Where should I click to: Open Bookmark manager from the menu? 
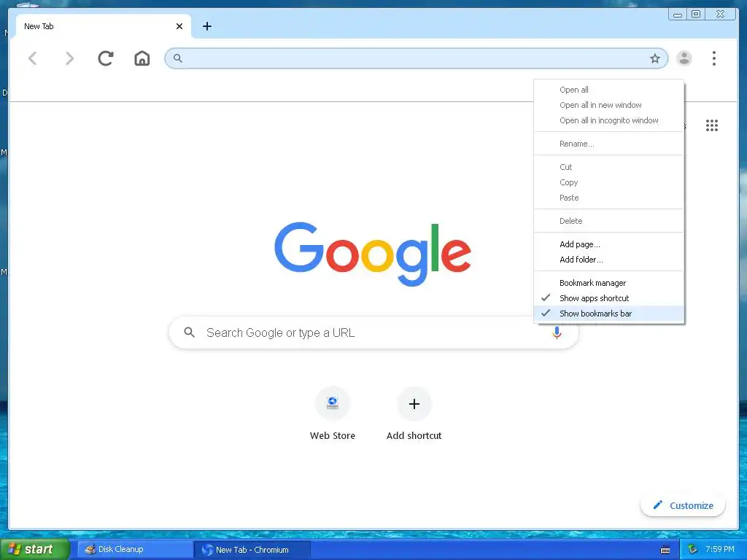tap(609, 283)
